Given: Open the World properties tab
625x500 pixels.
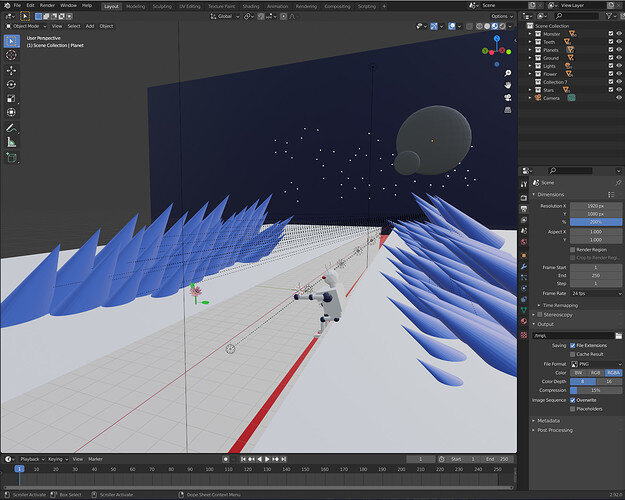Looking at the screenshot, I should pos(524,242).
